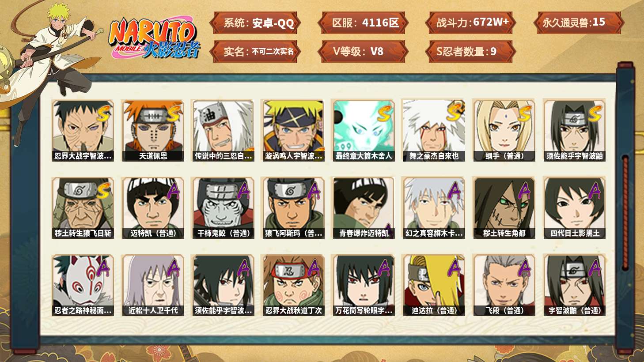Viewport: 644px width, 362px height.
Task: Click the 秽土转生角都 ninja icon
Action: click(504, 208)
